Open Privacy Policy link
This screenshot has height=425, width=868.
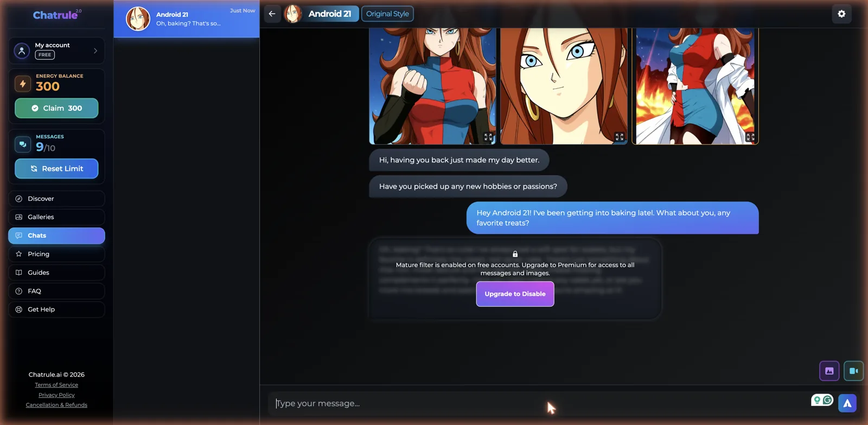pyautogui.click(x=56, y=395)
